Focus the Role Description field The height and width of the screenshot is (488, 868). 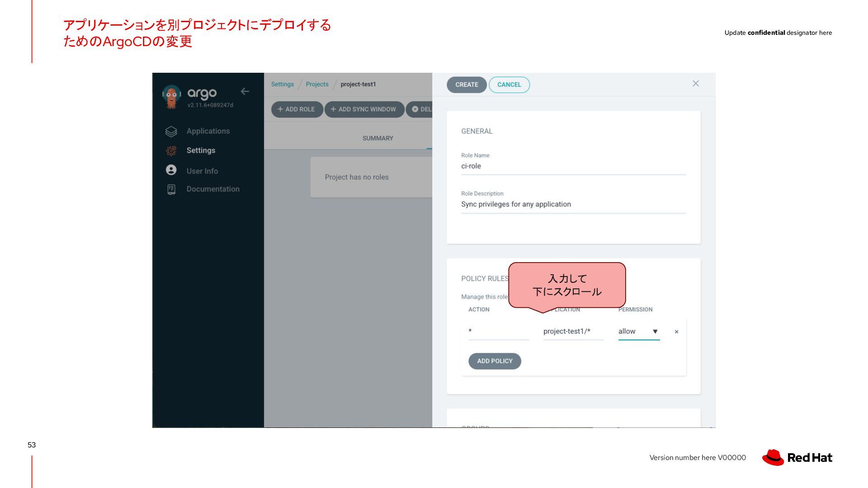point(573,205)
